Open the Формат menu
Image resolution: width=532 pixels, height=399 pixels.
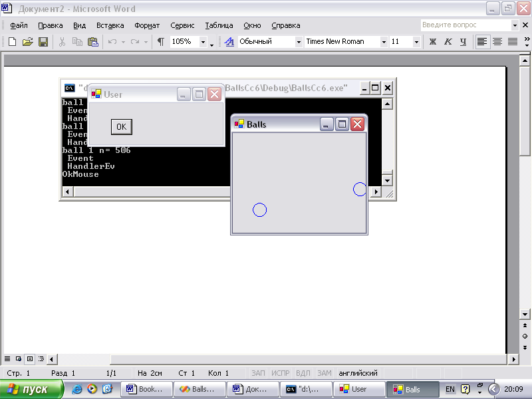coord(147,25)
